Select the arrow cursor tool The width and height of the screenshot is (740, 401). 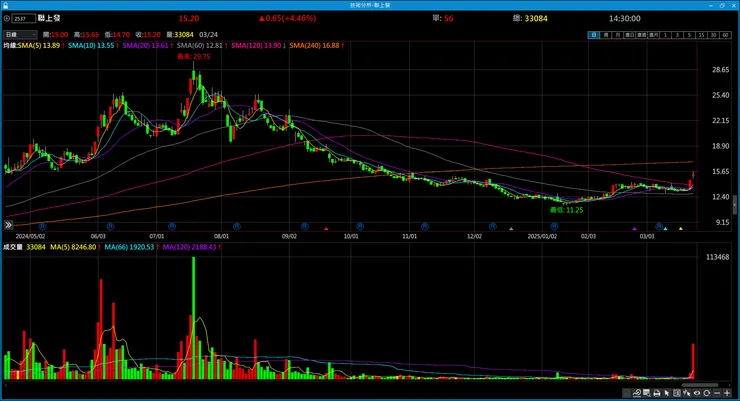(x=667, y=393)
